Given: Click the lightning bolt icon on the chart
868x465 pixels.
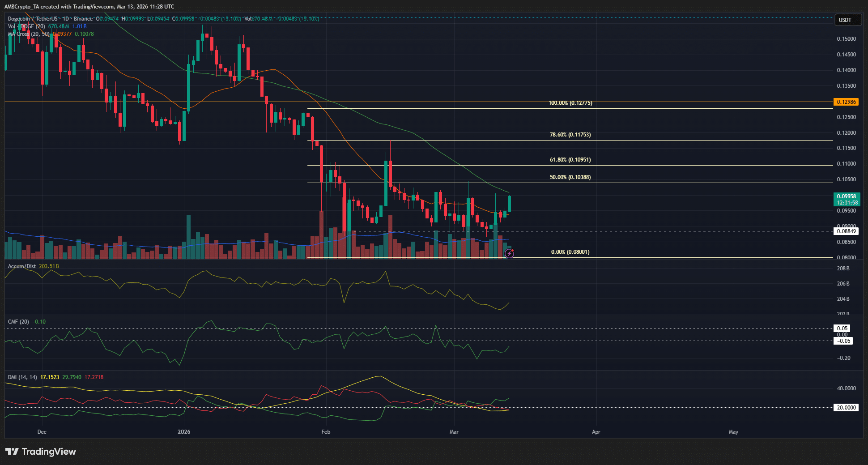Looking at the screenshot, I should coord(510,254).
